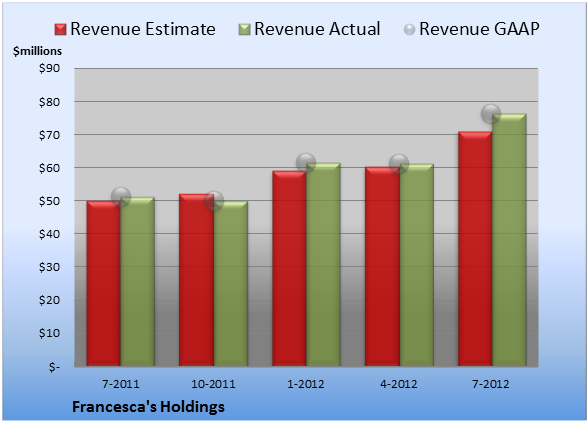Select the $90 axis label
This screenshot has width=588, height=422.
coord(49,68)
